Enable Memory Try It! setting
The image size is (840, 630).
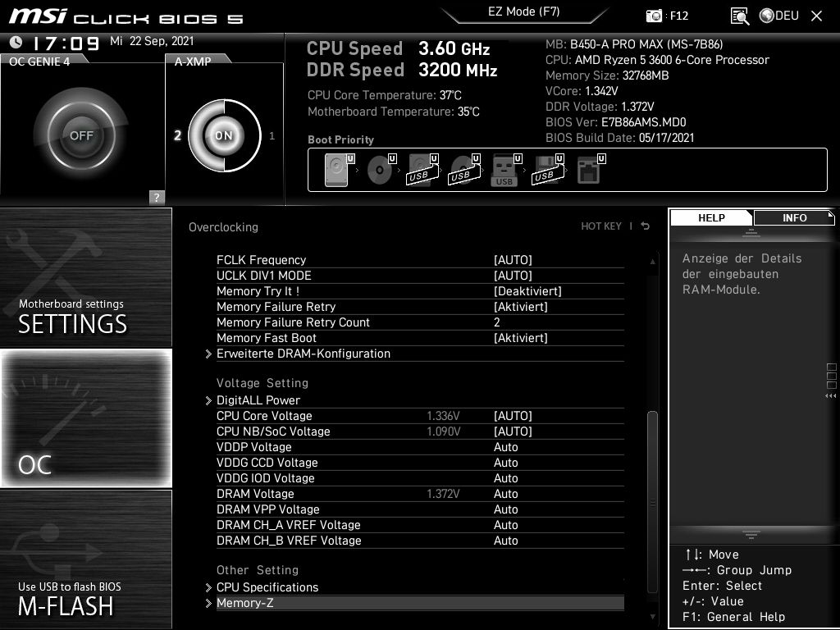tap(527, 291)
